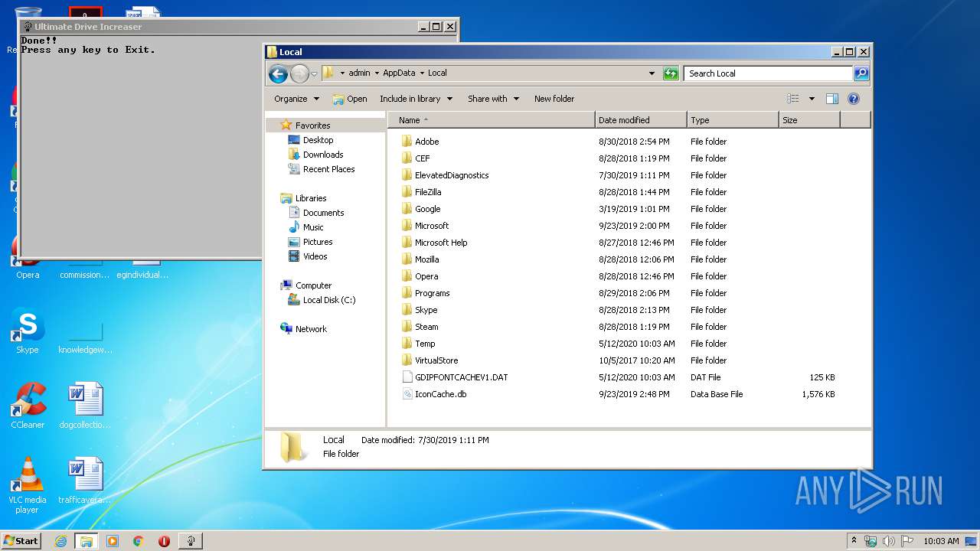Select the AppData breadcrumb segment
The height and width of the screenshot is (551, 980).
[399, 73]
